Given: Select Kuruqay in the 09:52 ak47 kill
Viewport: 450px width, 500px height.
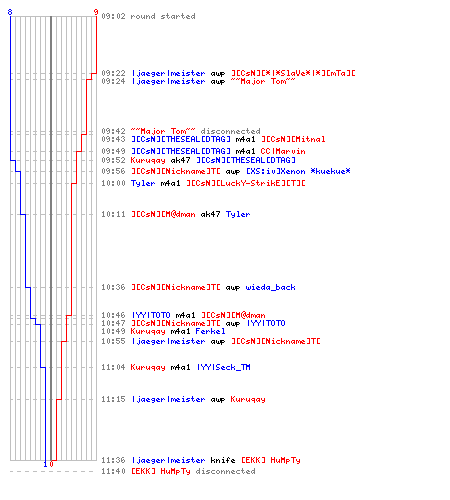Looking at the screenshot, I should [148, 160].
